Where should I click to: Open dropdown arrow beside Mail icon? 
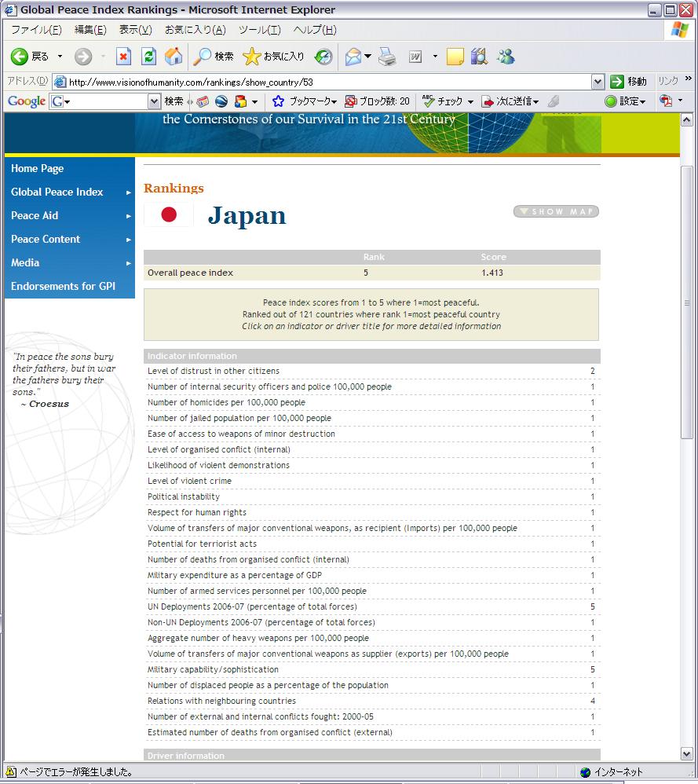click(x=367, y=57)
